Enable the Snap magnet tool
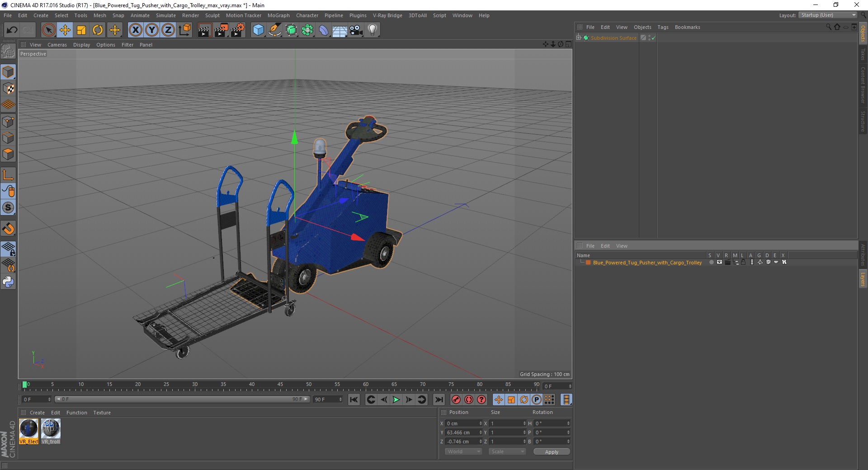This screenshot has height=470, width=868. tap(8, 229)
